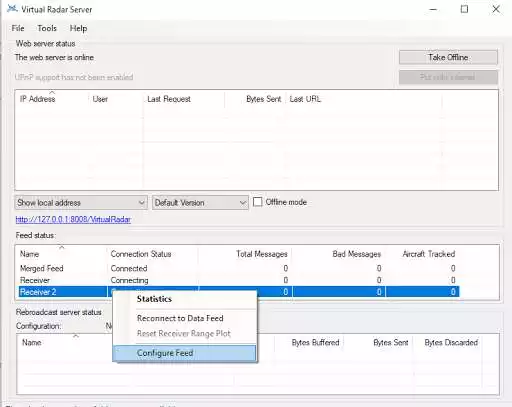Click Connected status of Merged Feed
The height and width of the screenshot is (407, 512).
[129, 268]
